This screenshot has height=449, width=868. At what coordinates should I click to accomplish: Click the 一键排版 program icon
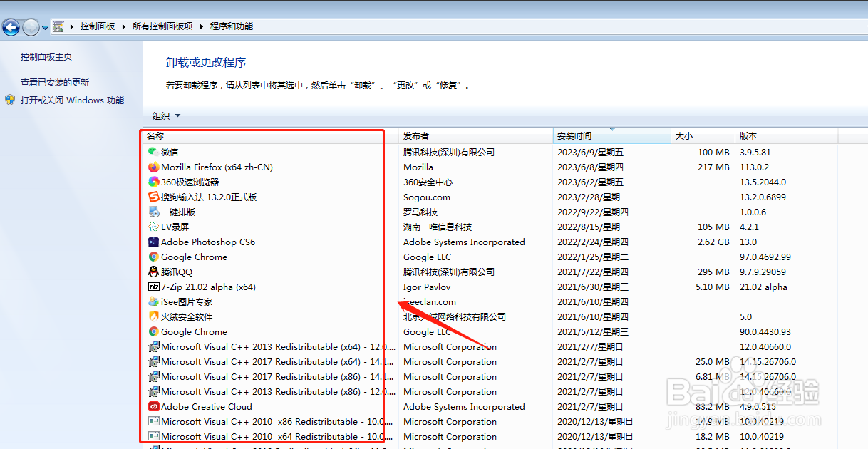153,212
